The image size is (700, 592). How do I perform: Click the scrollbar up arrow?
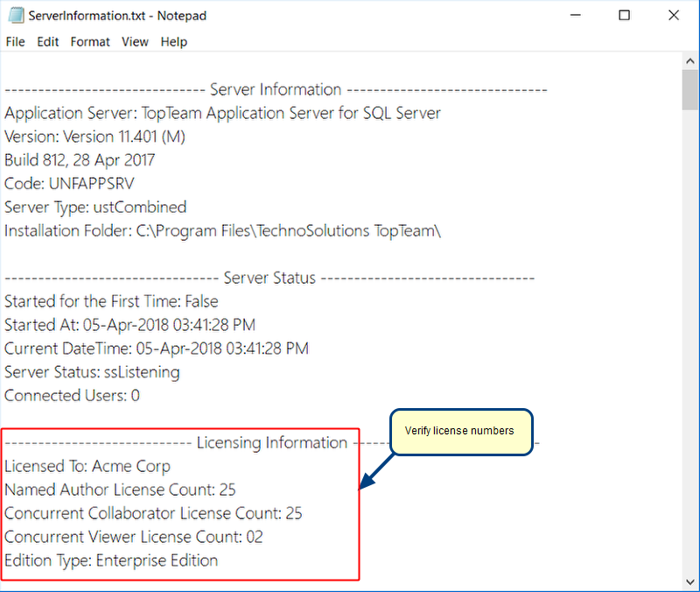690,61
